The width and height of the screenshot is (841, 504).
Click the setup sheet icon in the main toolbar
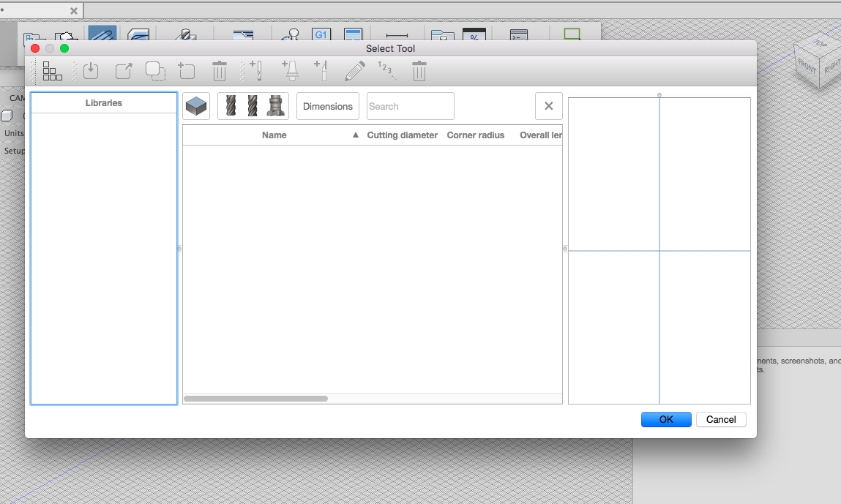[353, 34]
